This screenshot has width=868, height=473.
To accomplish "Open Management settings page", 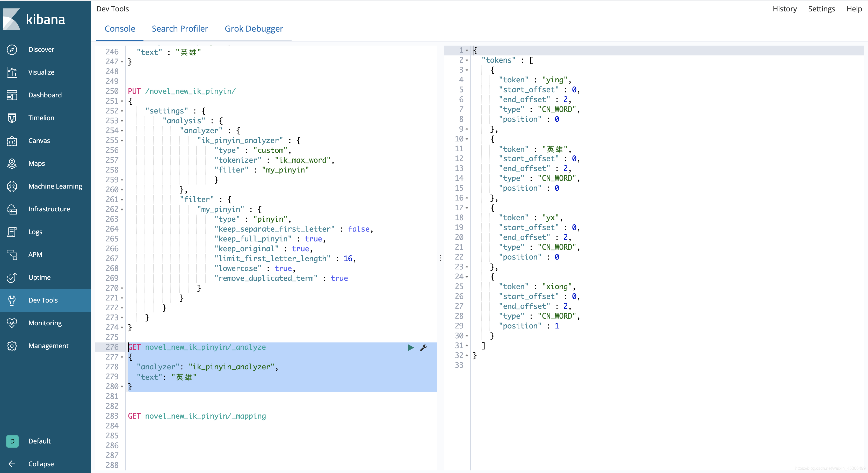I will click(48, 346).
